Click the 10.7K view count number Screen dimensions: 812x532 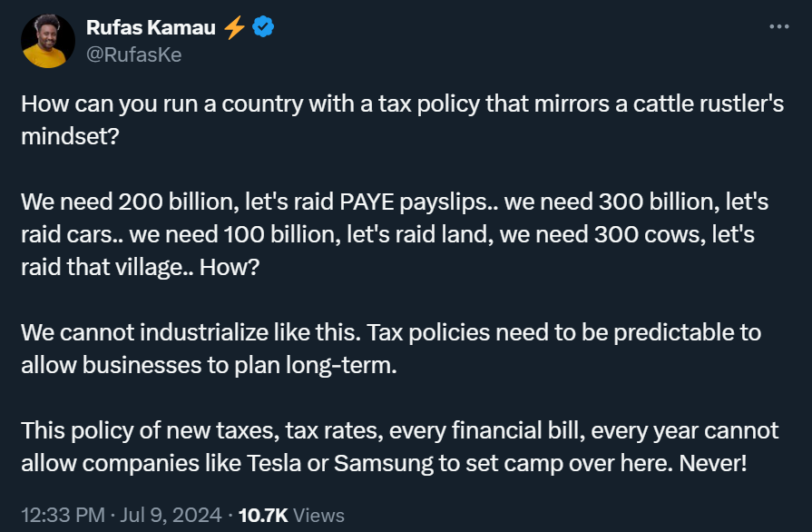point(262,515)
